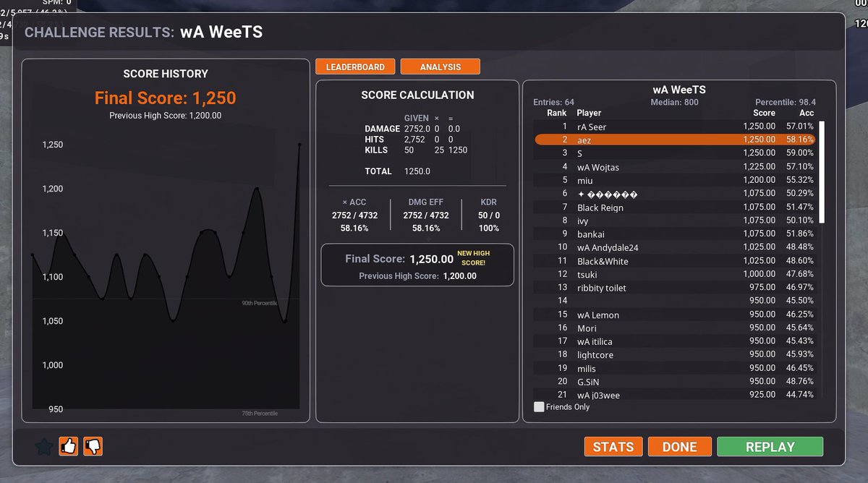This screenshot has height=483, width=868.
Task: Select leaderboard row for Black&White
Action: coord(674,261)
